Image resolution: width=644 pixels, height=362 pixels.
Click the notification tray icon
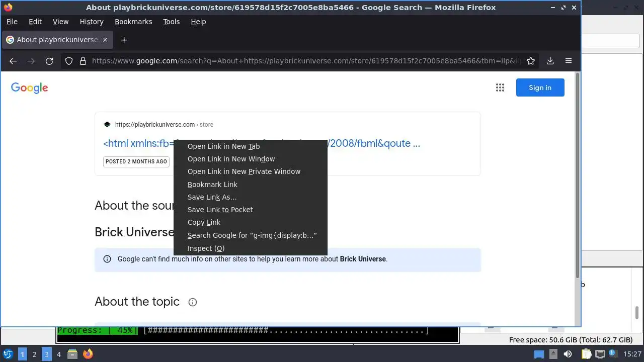coord(614,354)
